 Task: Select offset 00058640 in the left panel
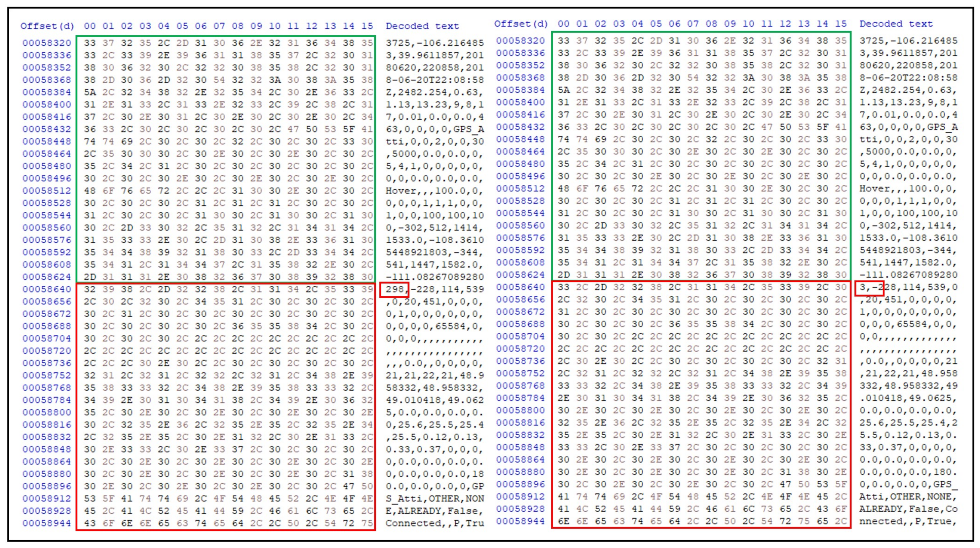[x=47, y=289]
